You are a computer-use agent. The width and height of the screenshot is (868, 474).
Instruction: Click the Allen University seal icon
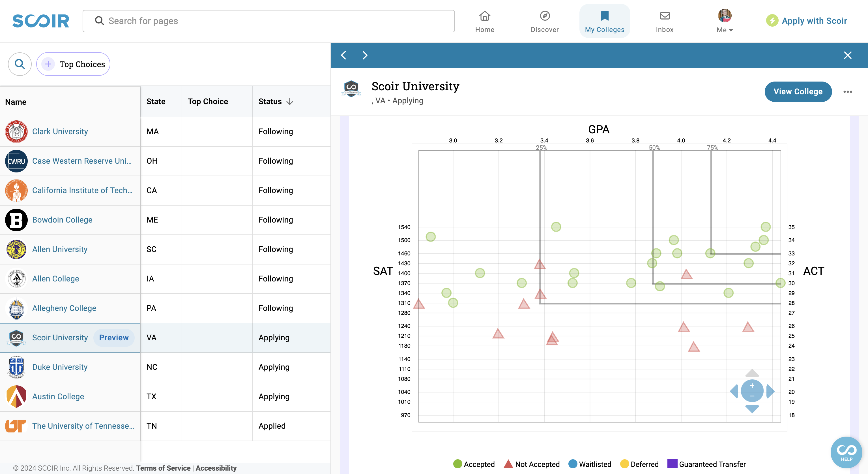click(16, 249)
